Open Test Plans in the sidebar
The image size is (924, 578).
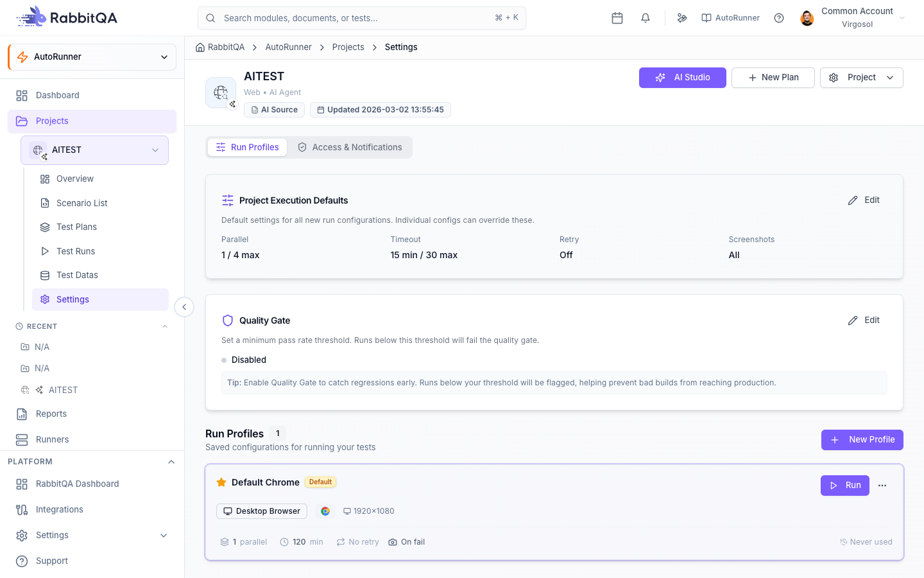(100, 227)
